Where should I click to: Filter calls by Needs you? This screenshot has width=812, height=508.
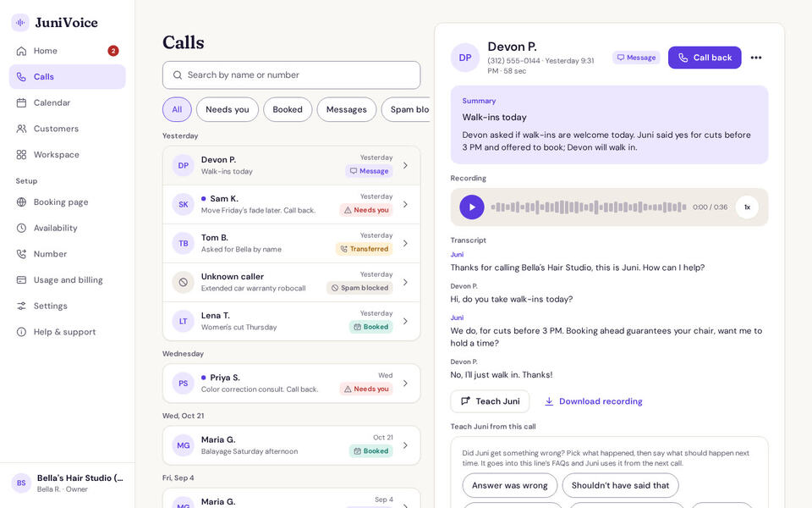(x=228, y=109)
